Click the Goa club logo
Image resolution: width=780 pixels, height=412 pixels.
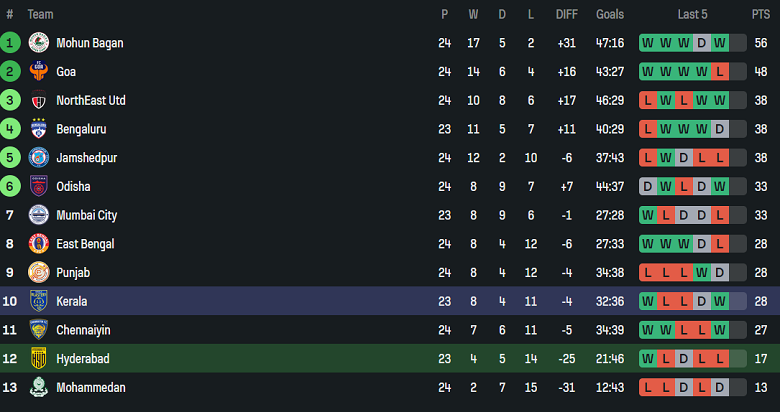pos(39,72)
